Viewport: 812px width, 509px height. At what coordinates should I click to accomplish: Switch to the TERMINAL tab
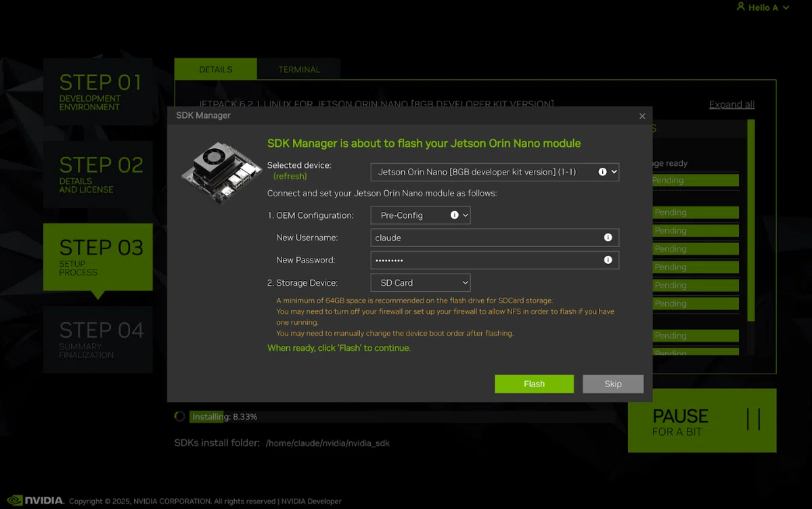[299, 69]
